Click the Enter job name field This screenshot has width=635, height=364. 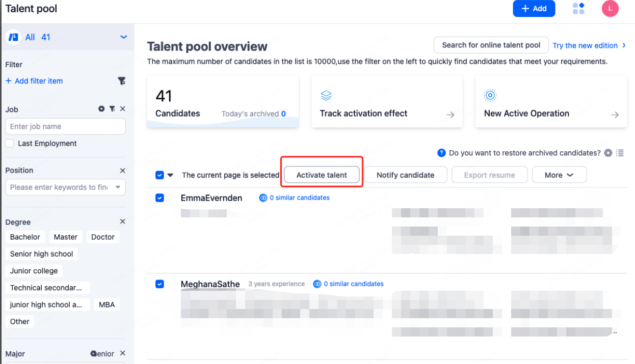tap(65, 127)
